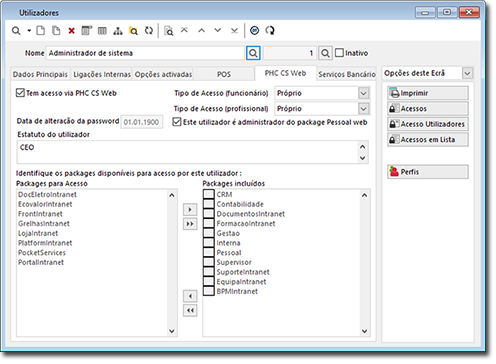Open the table-with-header toolbar icon

click(86, 31)
